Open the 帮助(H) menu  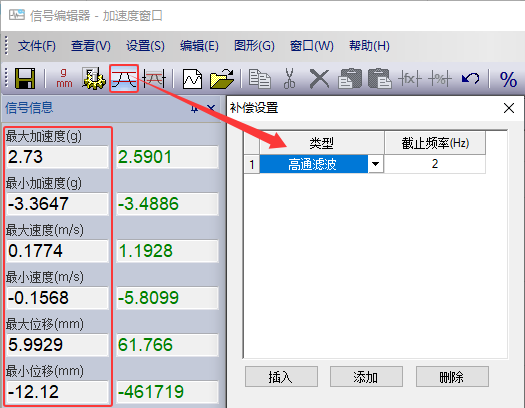369,46
